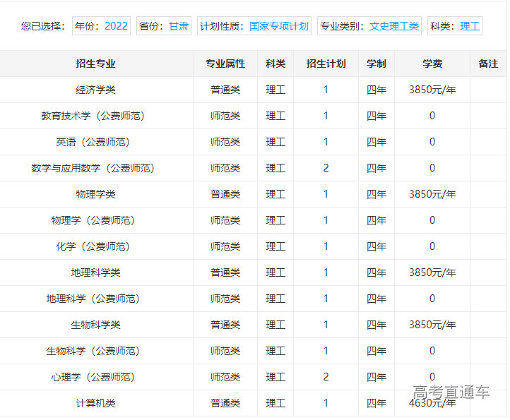Select 化学（公费师范） major row
This screenshot has width=510, height=420.
click(96, 246)
